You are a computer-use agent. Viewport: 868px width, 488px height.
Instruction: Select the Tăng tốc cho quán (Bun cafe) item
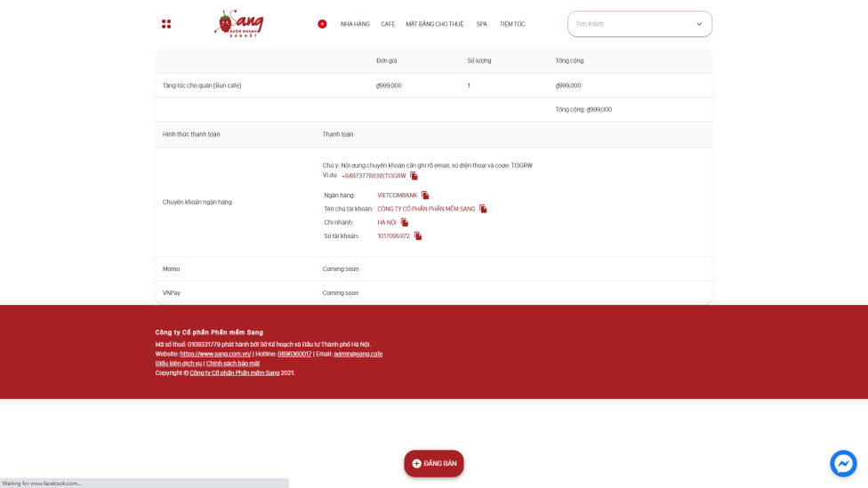pos(202,85)
